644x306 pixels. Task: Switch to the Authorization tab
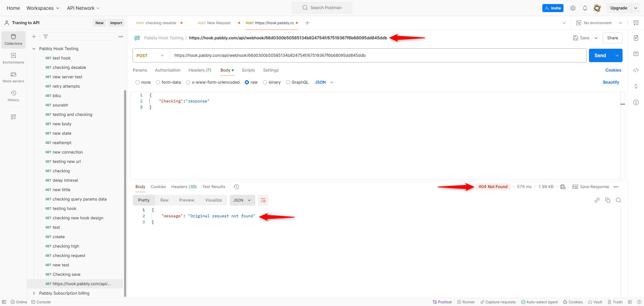point(168,70)
